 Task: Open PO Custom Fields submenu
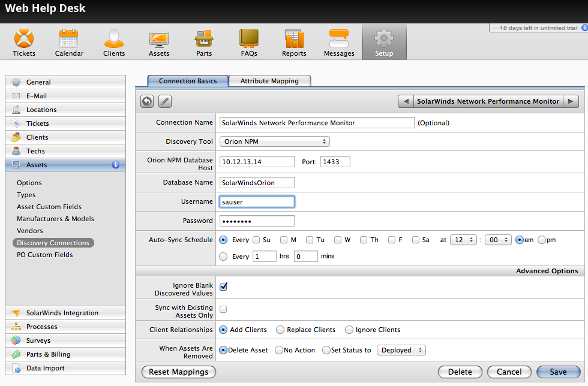[x=45, y=255]
